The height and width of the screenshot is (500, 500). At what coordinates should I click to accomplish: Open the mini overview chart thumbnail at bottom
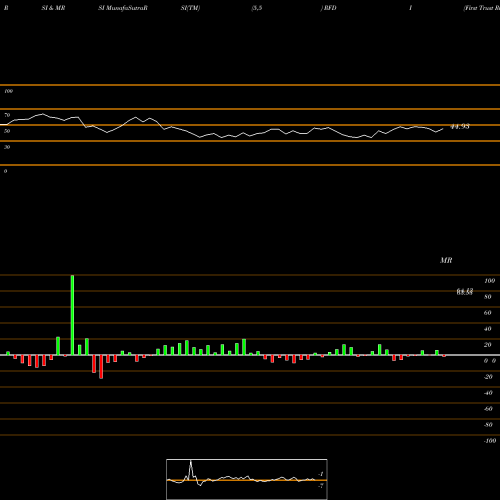point(247,479)
